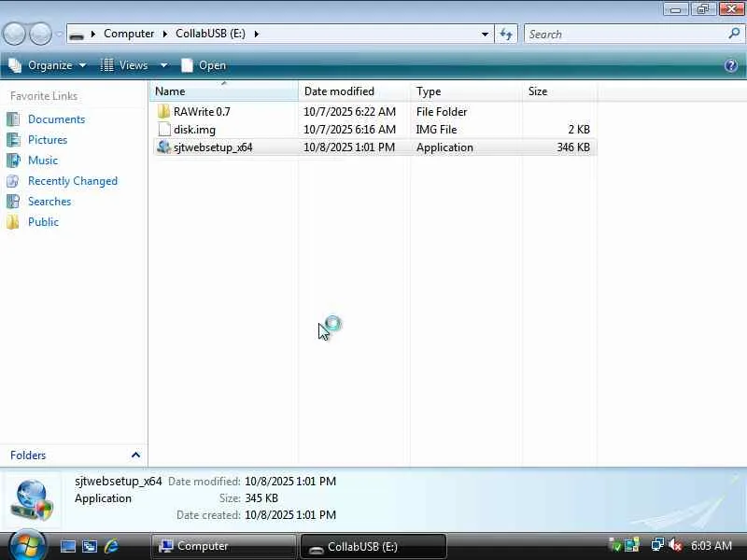747x560 pixels.
Task: Open the address bar history dropdown
Action: (x=485, y=35)
